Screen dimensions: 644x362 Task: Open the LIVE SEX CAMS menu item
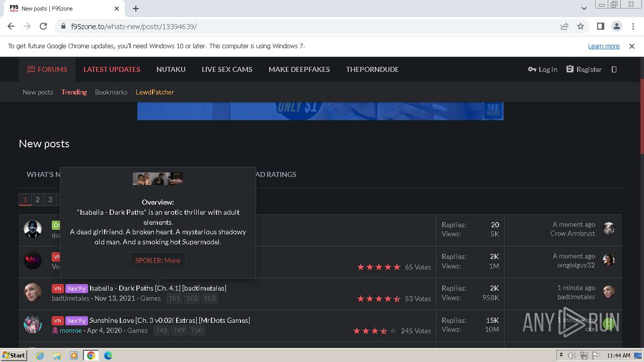tap(227, 69)
